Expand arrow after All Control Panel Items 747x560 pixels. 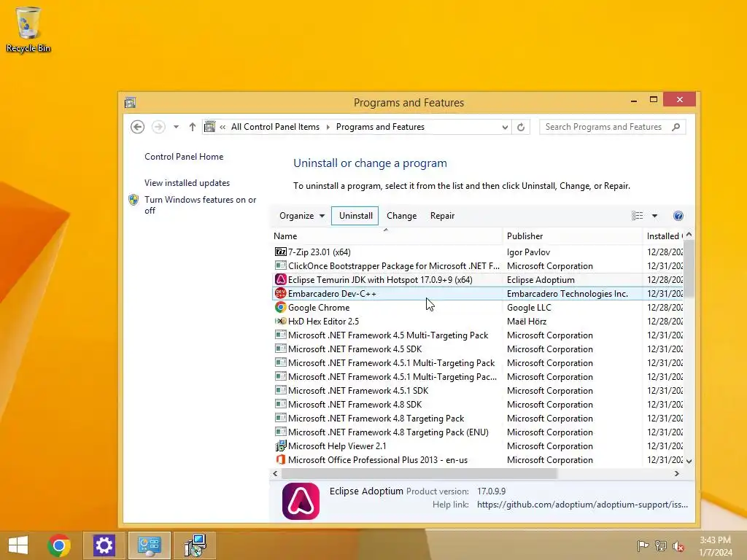point(328,127)
